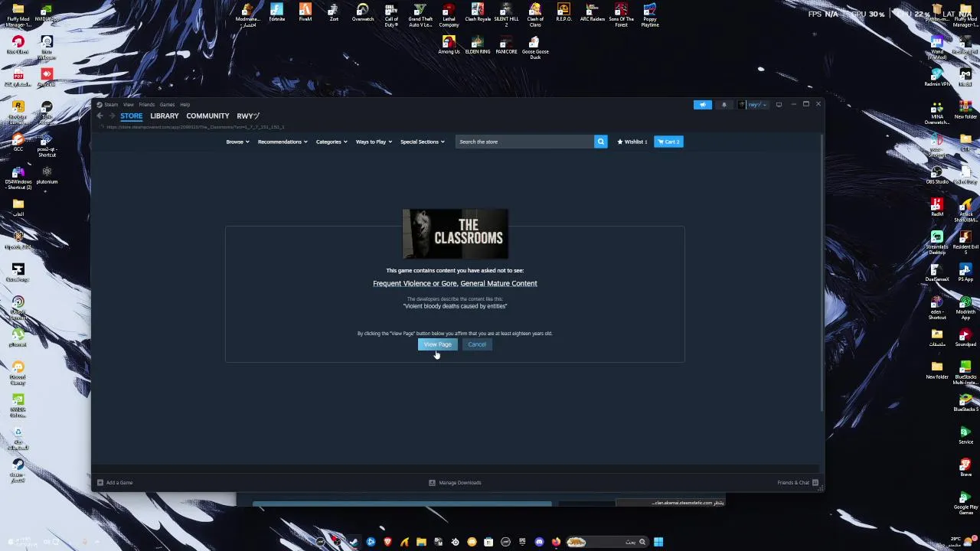Open the Fortnite desktop shortcut
Image resolution: width=980 pixels, height=551 pixels.
click(276, 12)
